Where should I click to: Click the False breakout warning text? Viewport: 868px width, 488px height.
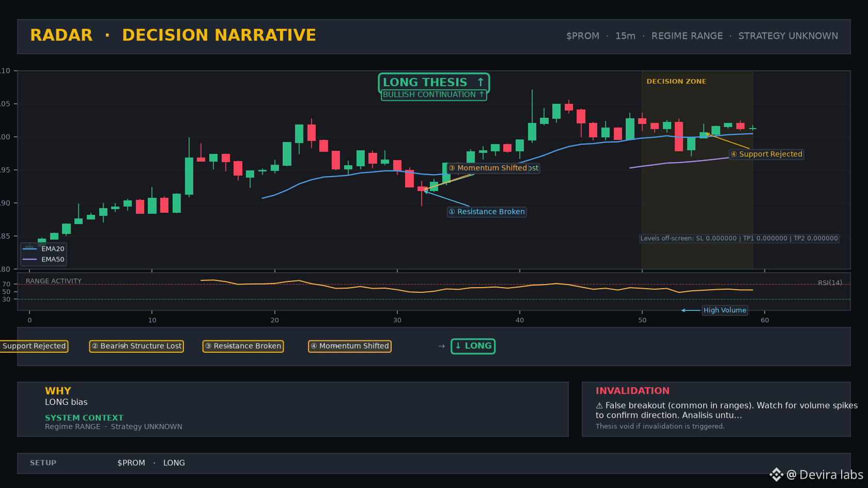pyautogui.click(x=726, y=410)
